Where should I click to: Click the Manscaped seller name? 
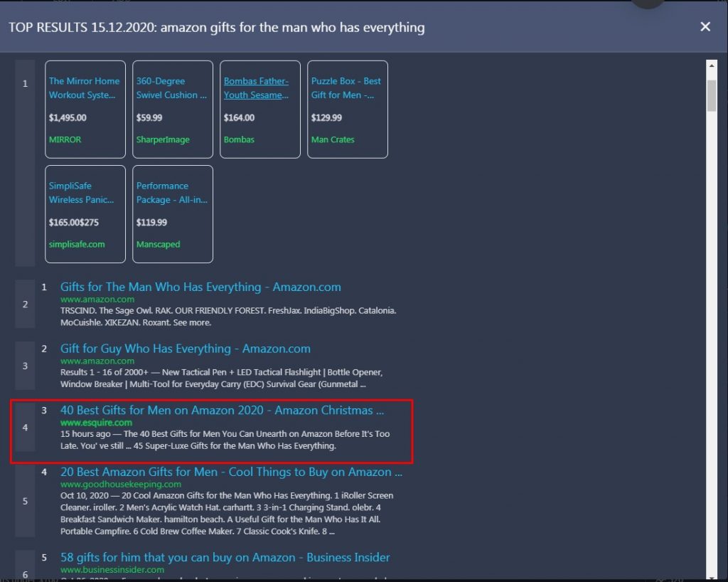tap(158, 244)
